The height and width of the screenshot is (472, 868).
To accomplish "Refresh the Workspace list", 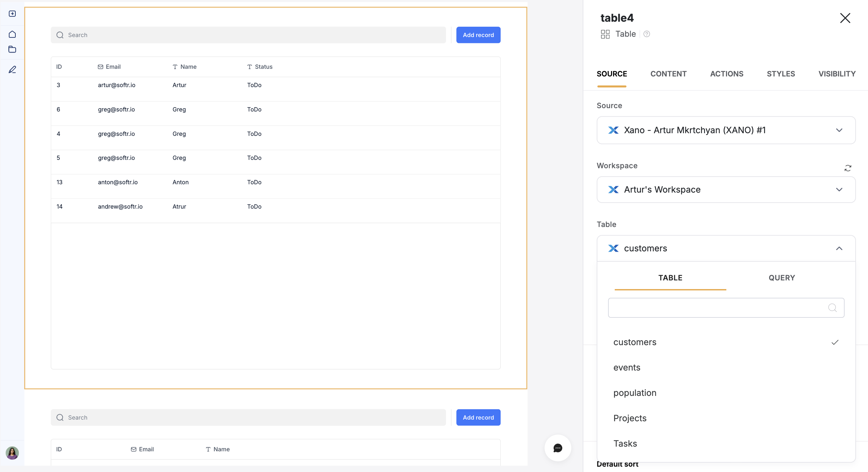I will [849, 168].
